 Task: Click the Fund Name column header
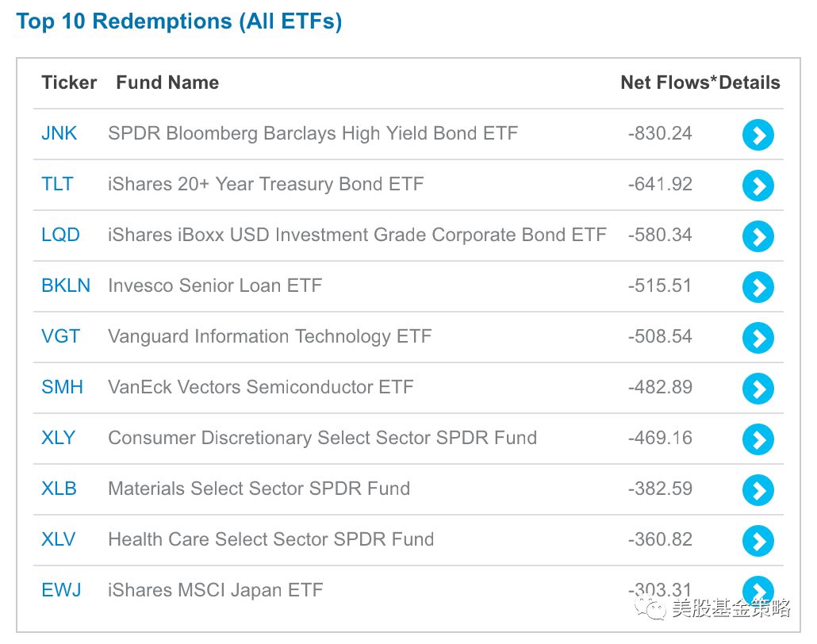click(167, 82)
